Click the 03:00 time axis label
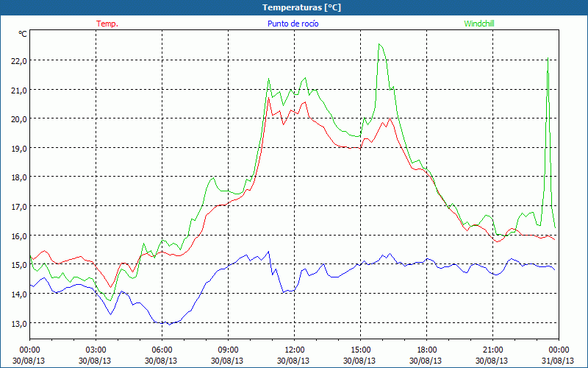 [x=96, y=350]
